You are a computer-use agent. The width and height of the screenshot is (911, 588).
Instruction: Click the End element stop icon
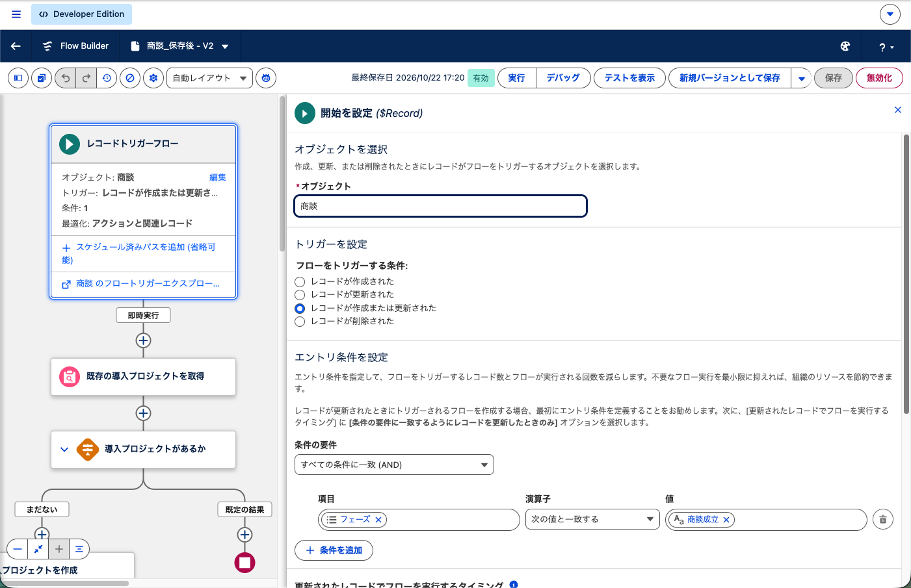(244, 563)
